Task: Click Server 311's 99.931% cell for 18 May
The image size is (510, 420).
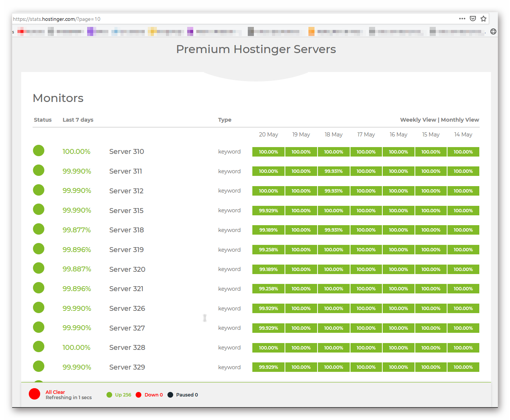Action: [333, 171]
